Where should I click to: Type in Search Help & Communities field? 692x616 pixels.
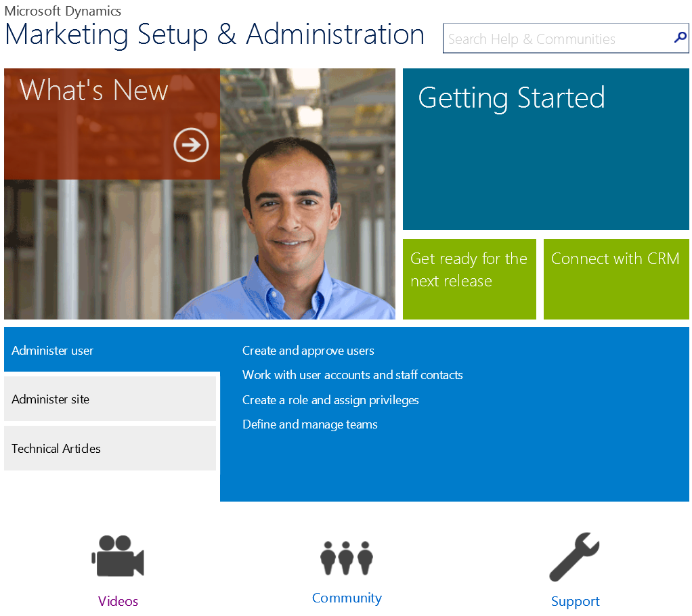point(555,39)
